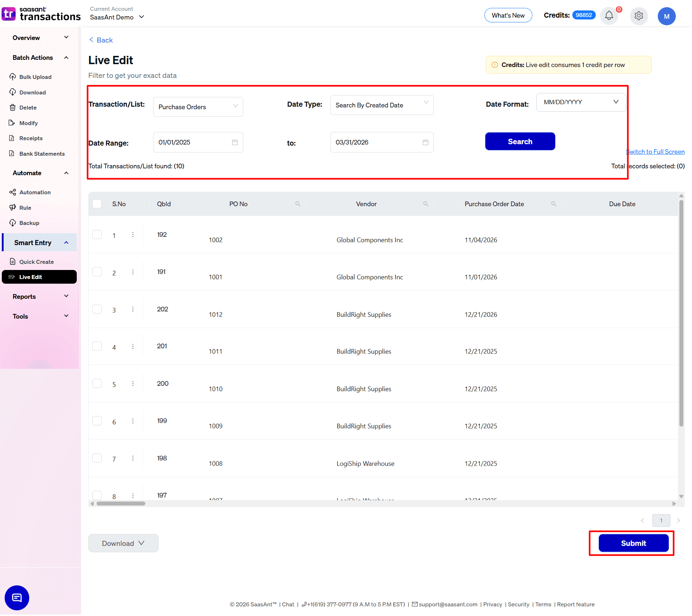Toggle the select-all checkbox in the table header

[x=97, y=204]
